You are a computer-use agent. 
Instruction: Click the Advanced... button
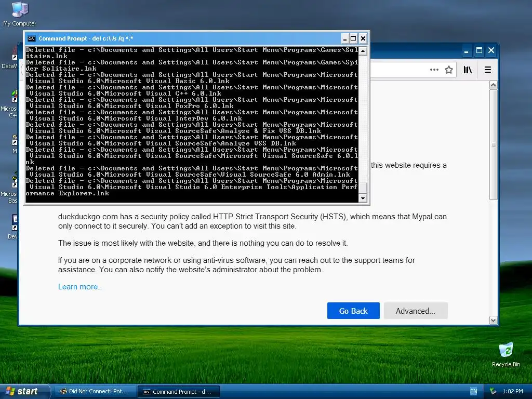(x=416, y=311)
